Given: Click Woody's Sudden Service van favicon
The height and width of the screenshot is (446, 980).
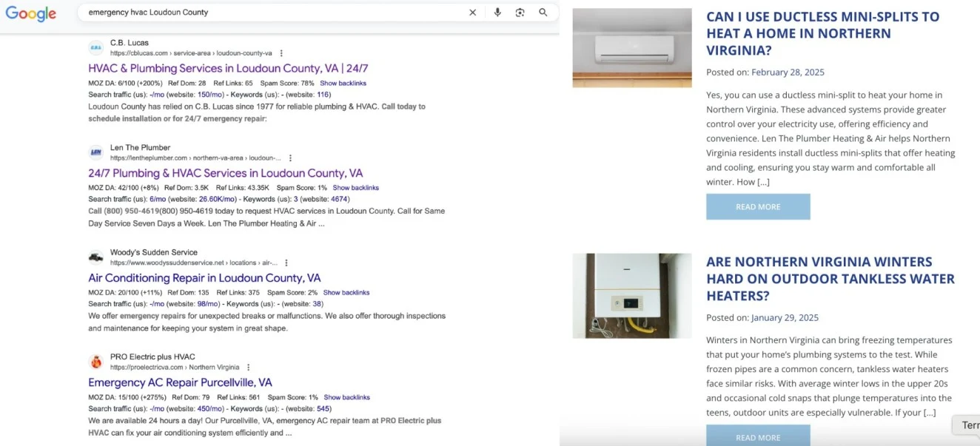Looking at the screenshot, I should click(96, 257).
